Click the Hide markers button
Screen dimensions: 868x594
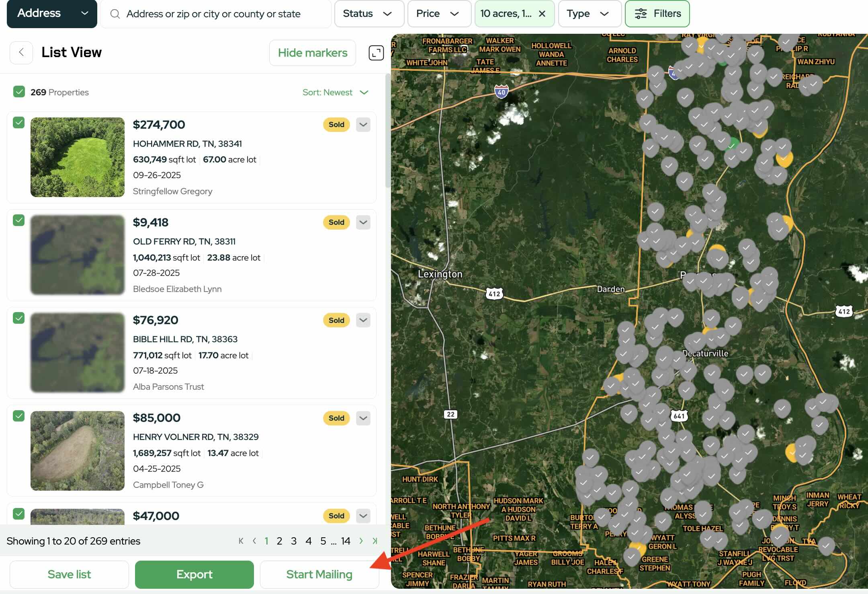[312, 53]
